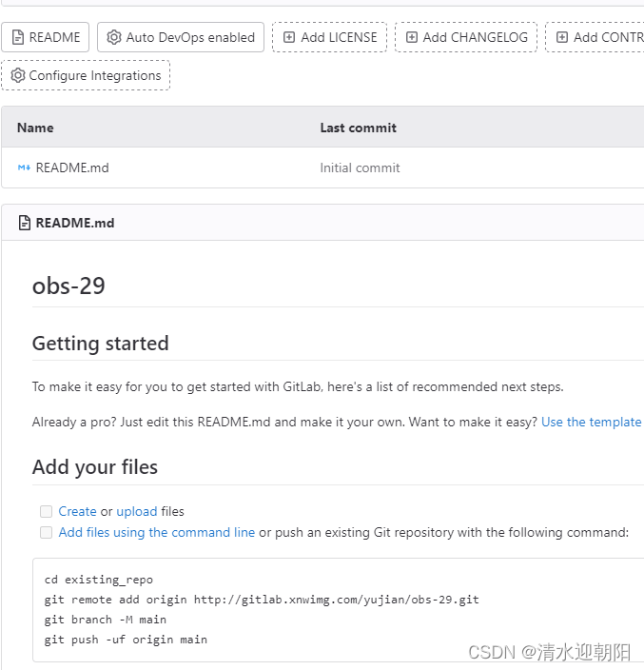Open Auto DevOps enabled settings
The width and height of the screenshot is (644, 670).
(181, 37)
